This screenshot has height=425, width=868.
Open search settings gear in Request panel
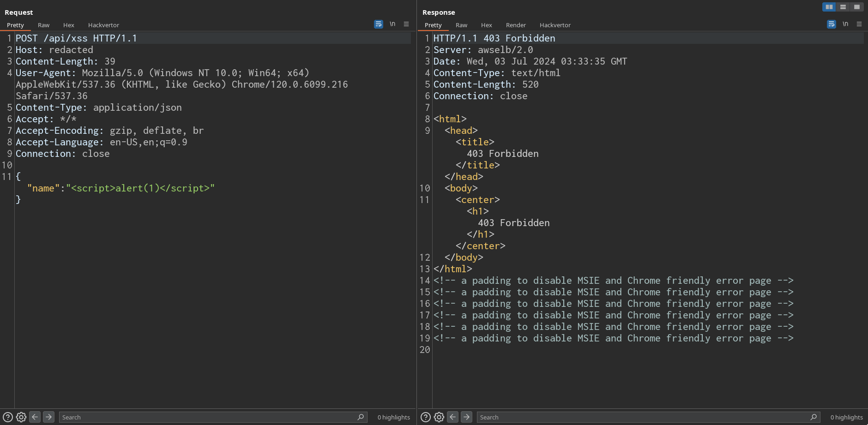click(x=21, y=417)
